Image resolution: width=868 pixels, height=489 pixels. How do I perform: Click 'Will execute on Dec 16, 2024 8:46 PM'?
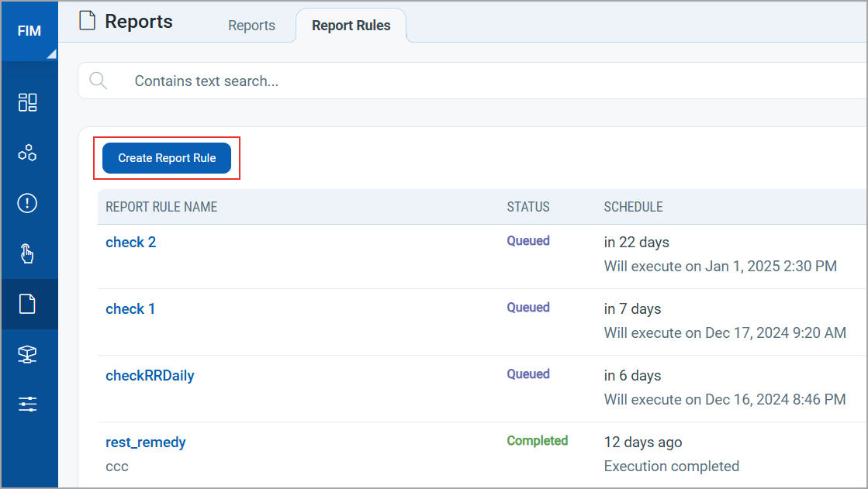tap(725, 399)
